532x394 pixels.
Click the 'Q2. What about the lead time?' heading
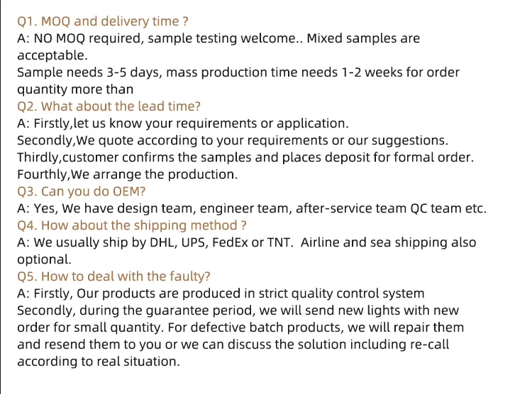109,106
